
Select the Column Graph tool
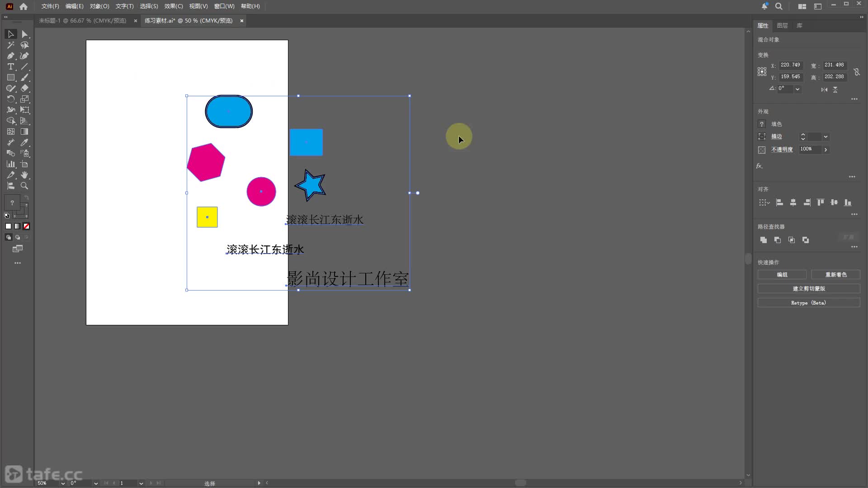[11, 164]
